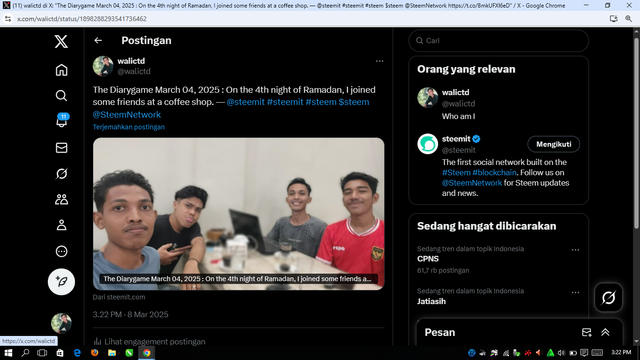Start new message from Pesan bar icon
640x360 pixels.
[586, 332]
